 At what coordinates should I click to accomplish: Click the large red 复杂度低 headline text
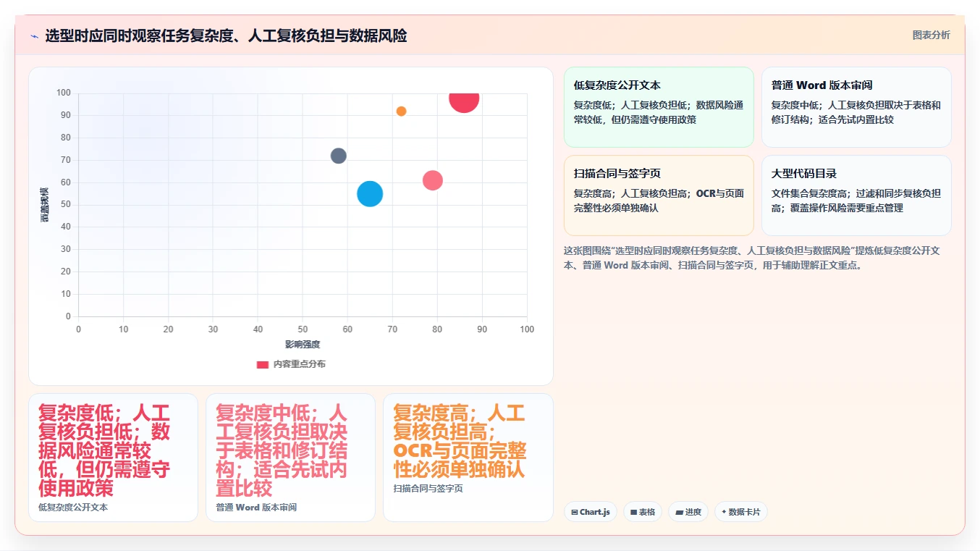click(x=104, y=450)
